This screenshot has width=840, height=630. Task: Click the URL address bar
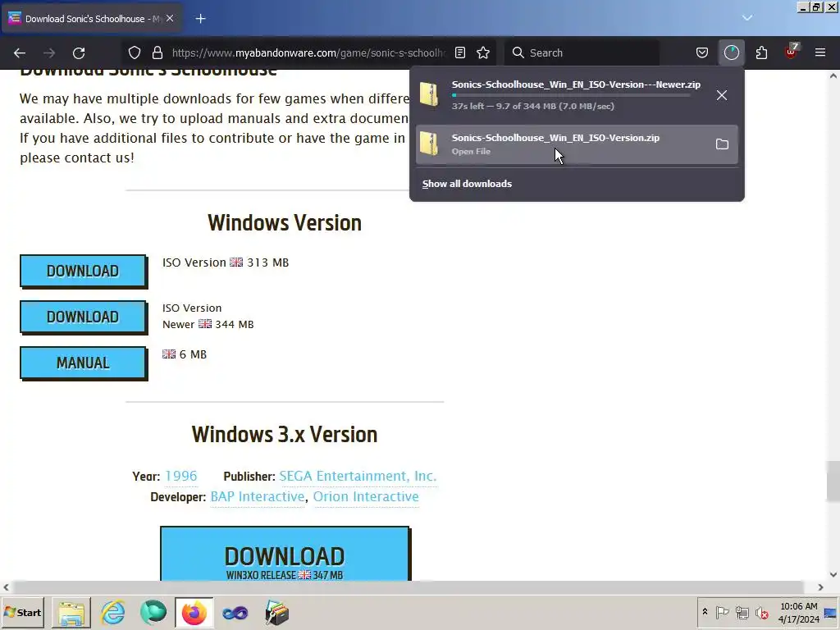(x=308, y=52)
